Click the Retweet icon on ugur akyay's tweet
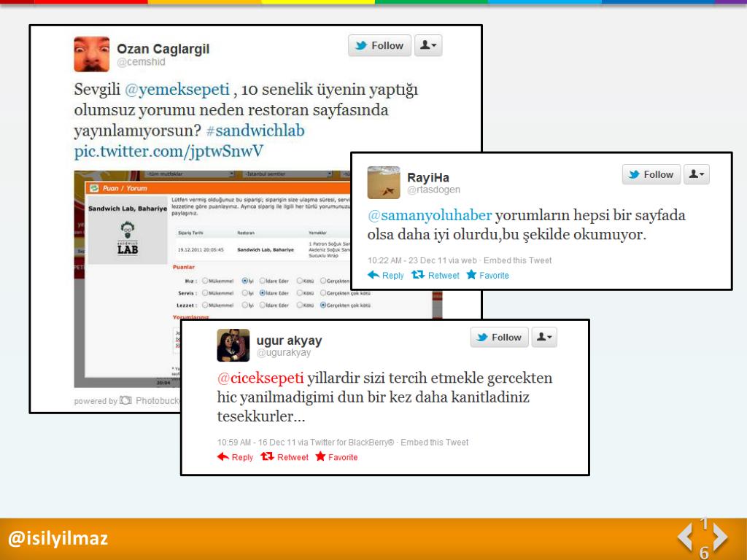 267,456
